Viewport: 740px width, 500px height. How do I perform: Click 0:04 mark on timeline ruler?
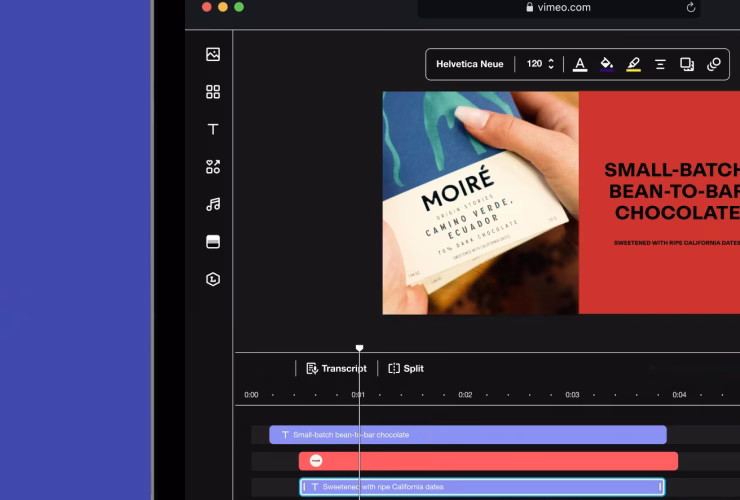679,395
